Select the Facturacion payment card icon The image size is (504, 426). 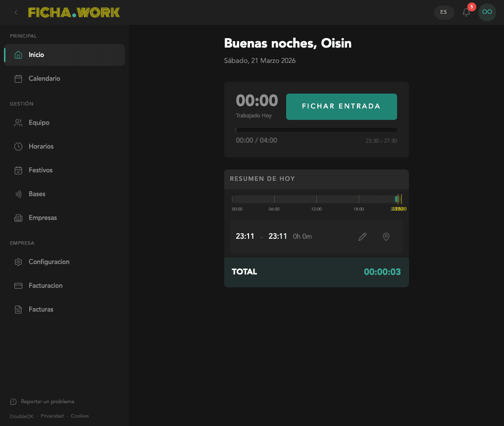tap(18, 285)
